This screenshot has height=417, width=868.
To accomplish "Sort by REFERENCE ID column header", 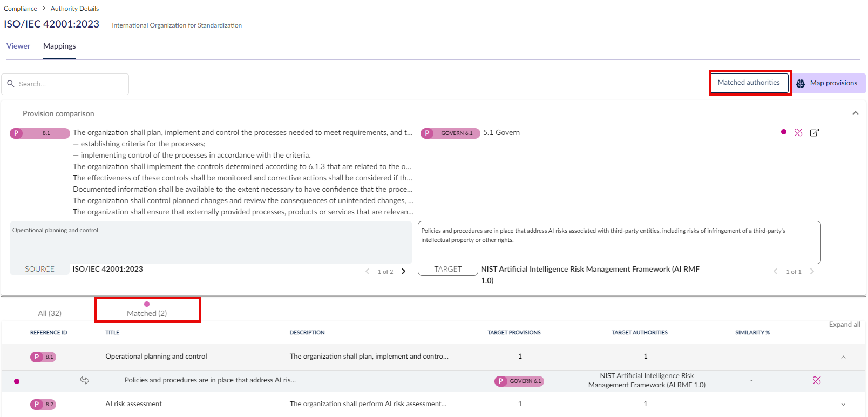I will pos(49,333).
